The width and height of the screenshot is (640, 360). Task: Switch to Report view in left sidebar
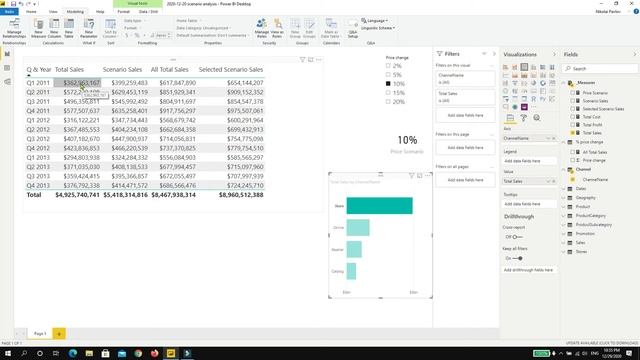tap(7, 54)
